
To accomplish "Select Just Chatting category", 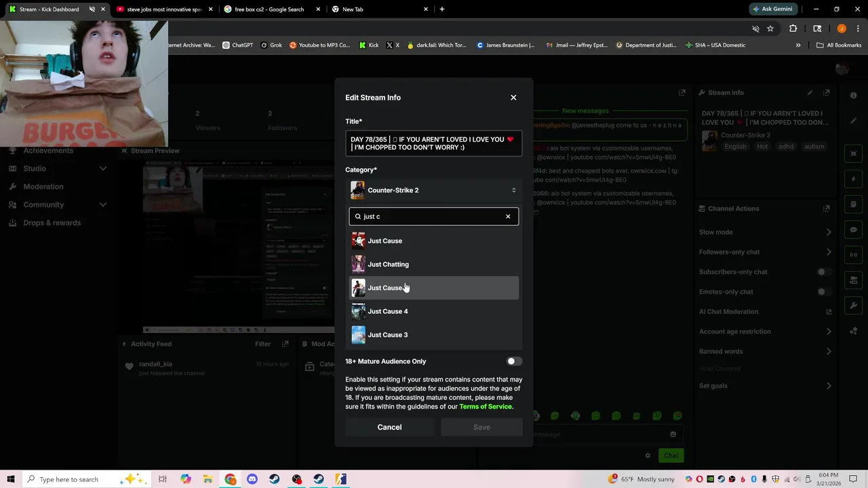I will click(434, 264).
